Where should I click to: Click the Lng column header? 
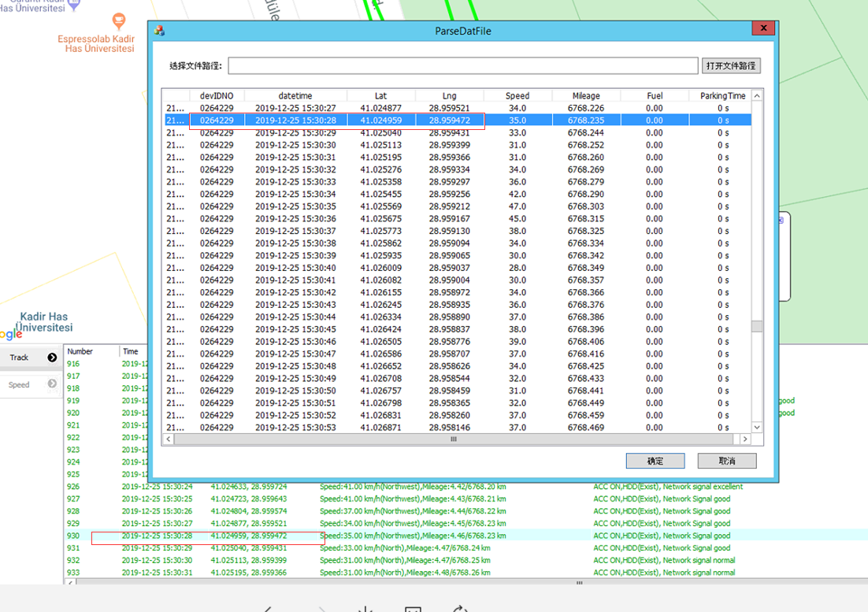tap(450, 96)
